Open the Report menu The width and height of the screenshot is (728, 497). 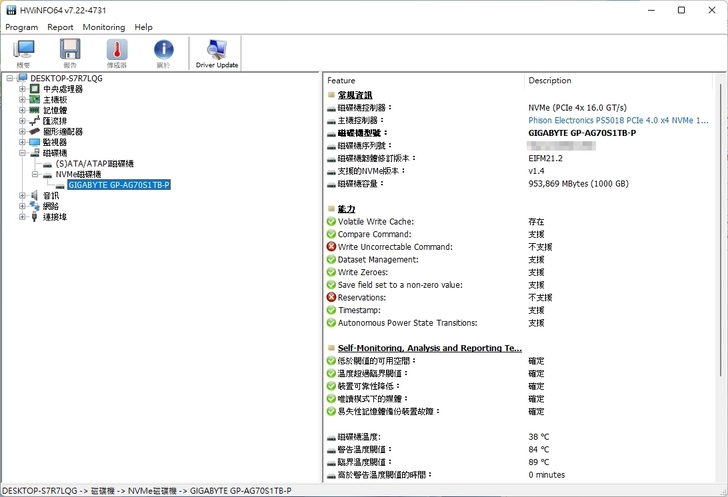(x=60, y=27)
